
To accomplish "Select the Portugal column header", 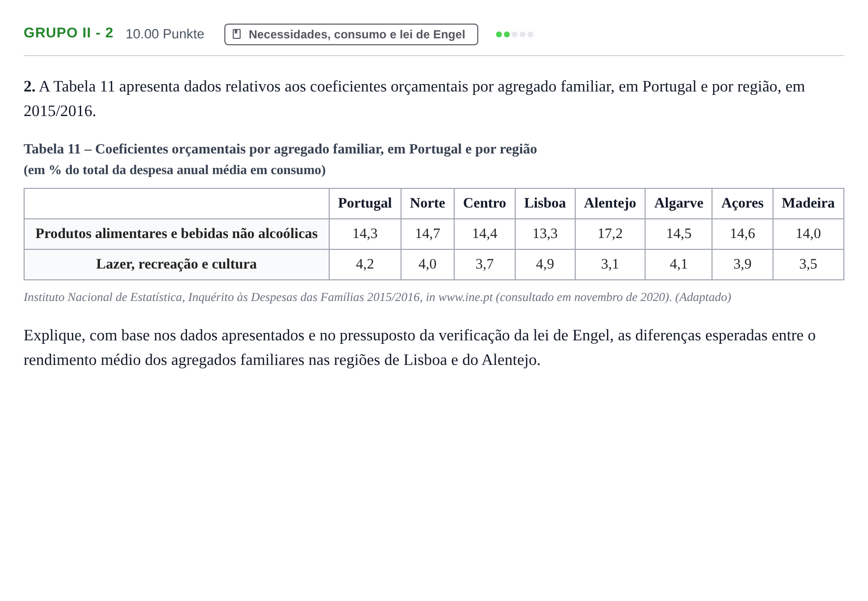I will (365, 203).
